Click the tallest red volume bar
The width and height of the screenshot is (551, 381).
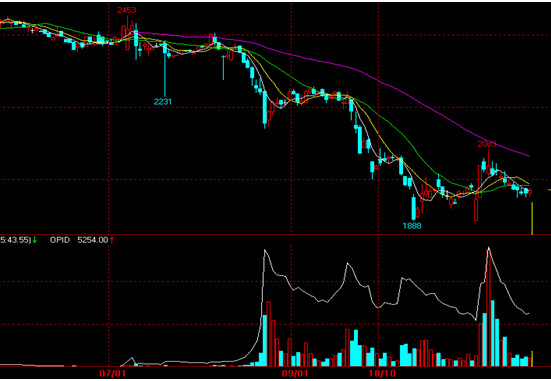coord(488,308)
